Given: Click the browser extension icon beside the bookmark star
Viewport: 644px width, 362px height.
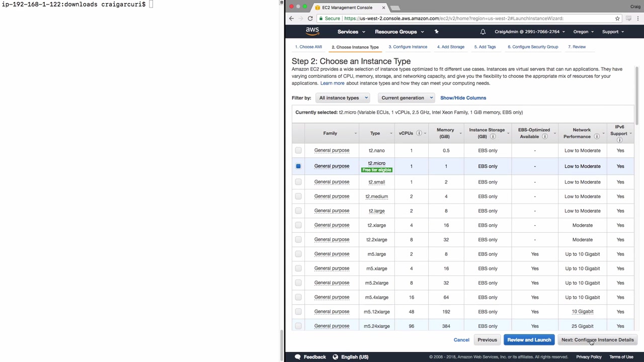Looking at the screenshot, I should click(x=628, y=19).
